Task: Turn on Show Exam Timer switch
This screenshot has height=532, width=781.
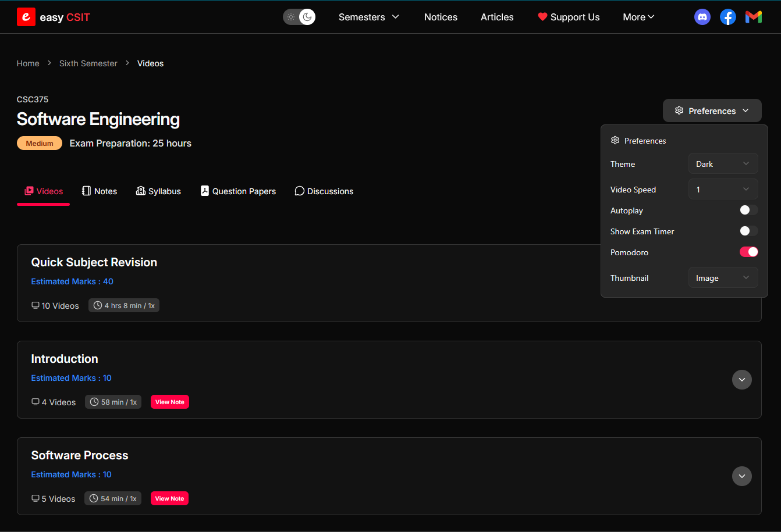Action: point(748,231)
